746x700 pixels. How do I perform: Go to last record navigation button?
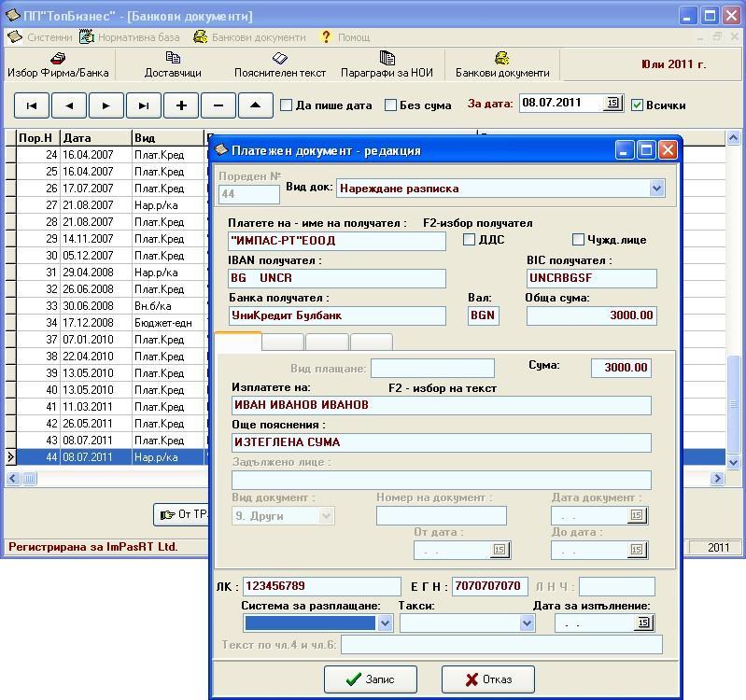click(143, 105)
